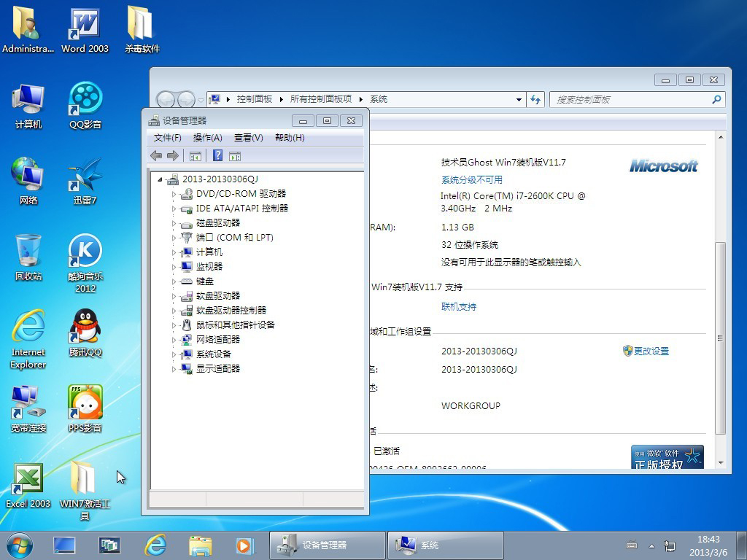Click the action pane toolbar icon beside Help
The width and height of the screenshot is (747, 560).
click(x=235, y=156)
